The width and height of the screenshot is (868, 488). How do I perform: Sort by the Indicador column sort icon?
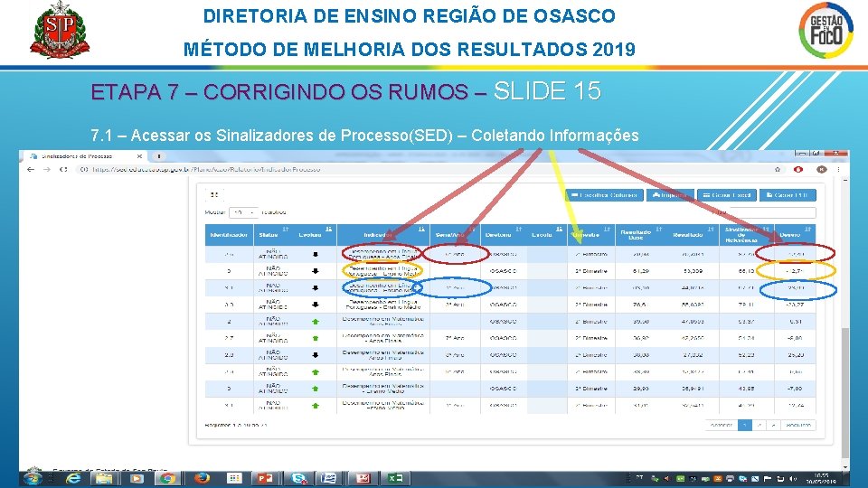click(422, 229)
